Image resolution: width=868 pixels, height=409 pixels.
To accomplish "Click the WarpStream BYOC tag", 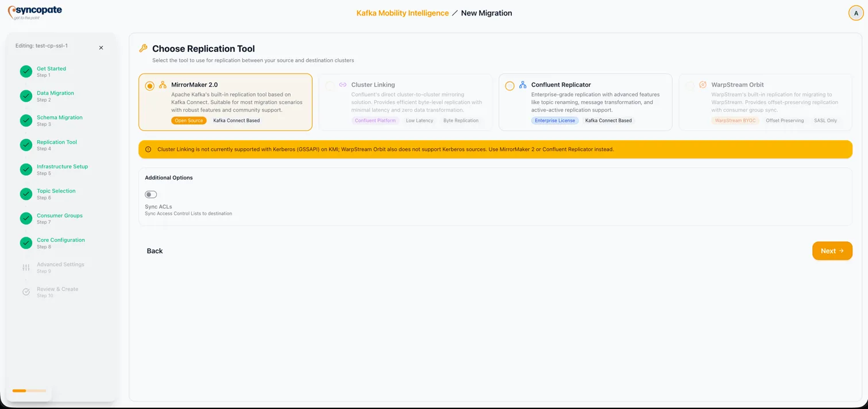I will point(735,121).
